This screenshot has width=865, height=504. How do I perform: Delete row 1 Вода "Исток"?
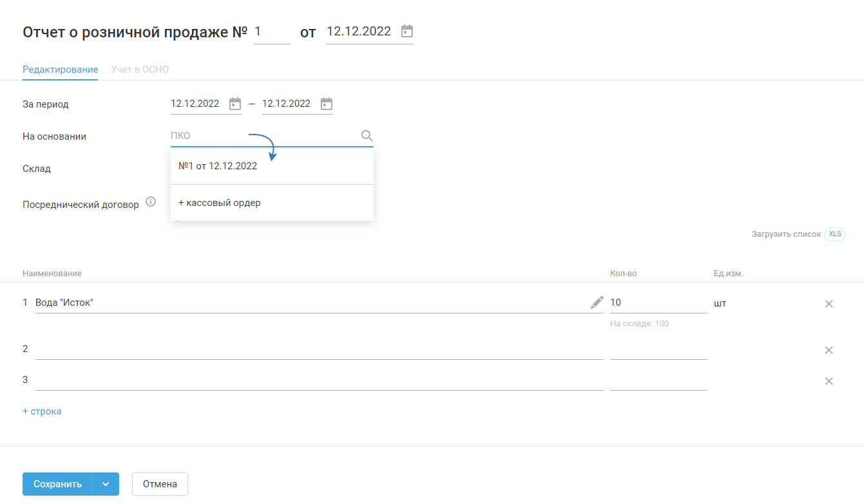(829, 304)
